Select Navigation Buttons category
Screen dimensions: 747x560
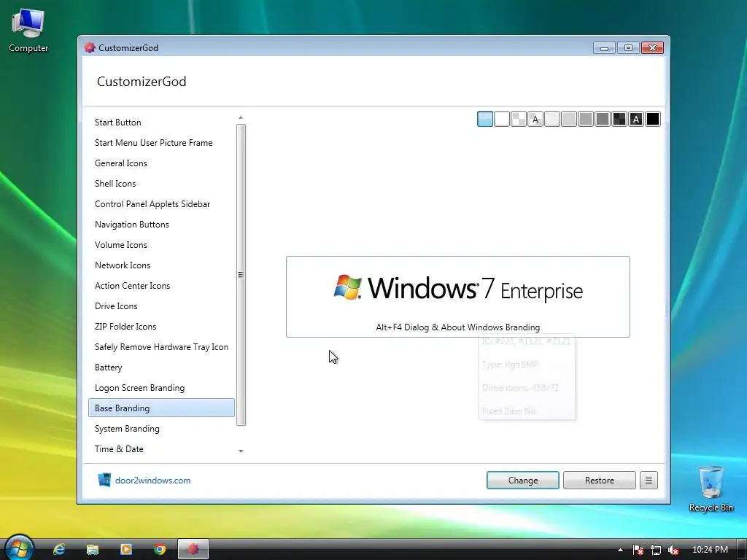[161, 225]
